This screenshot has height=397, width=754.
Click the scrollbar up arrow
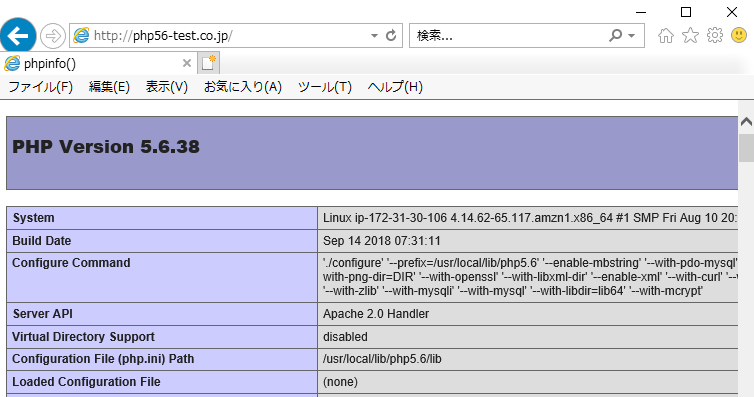[746, 122]
